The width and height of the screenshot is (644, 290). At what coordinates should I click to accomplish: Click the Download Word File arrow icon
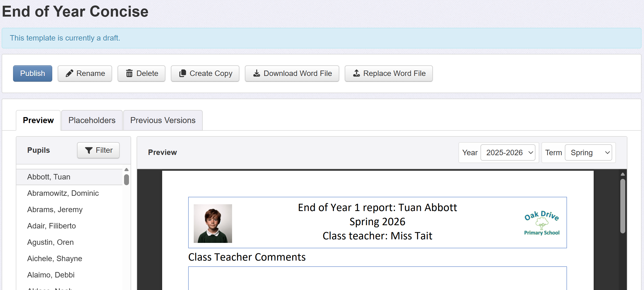click(257, 73)
